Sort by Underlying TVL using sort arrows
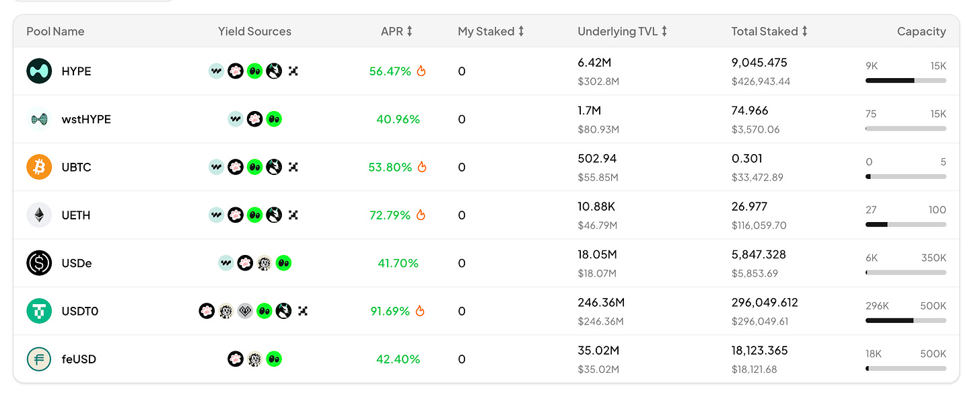 [664, 32]
